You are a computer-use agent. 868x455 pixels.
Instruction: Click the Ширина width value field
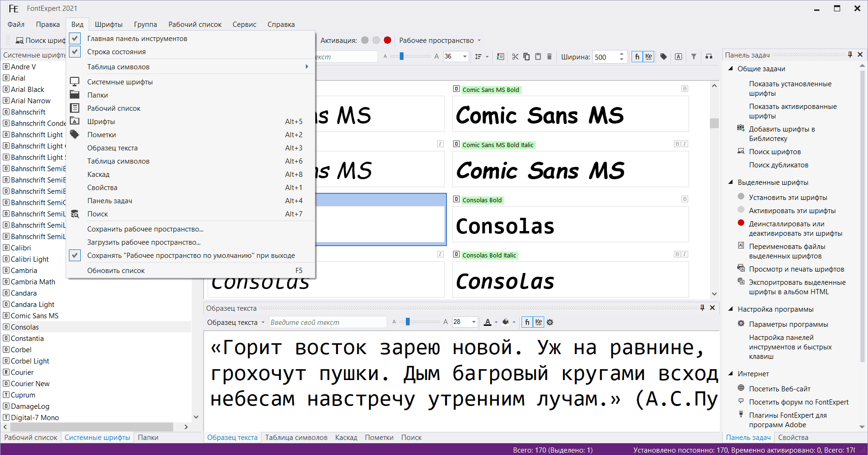[605, 57]
